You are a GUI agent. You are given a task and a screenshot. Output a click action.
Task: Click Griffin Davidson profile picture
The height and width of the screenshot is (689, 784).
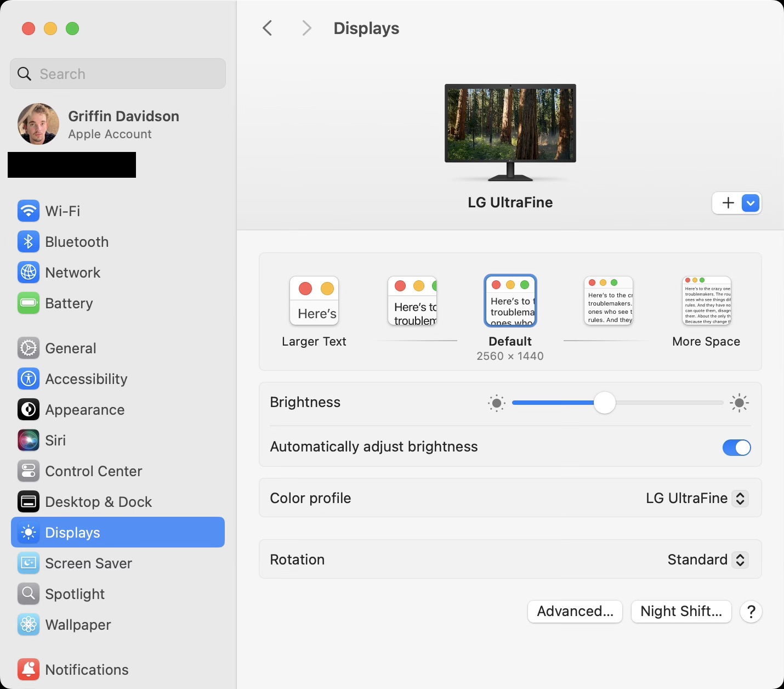pos(38,124)
